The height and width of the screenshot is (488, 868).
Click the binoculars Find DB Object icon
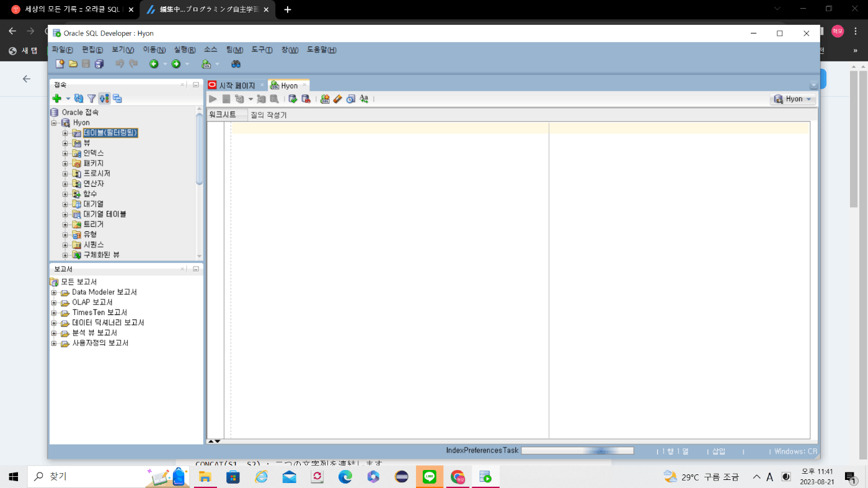236,64
